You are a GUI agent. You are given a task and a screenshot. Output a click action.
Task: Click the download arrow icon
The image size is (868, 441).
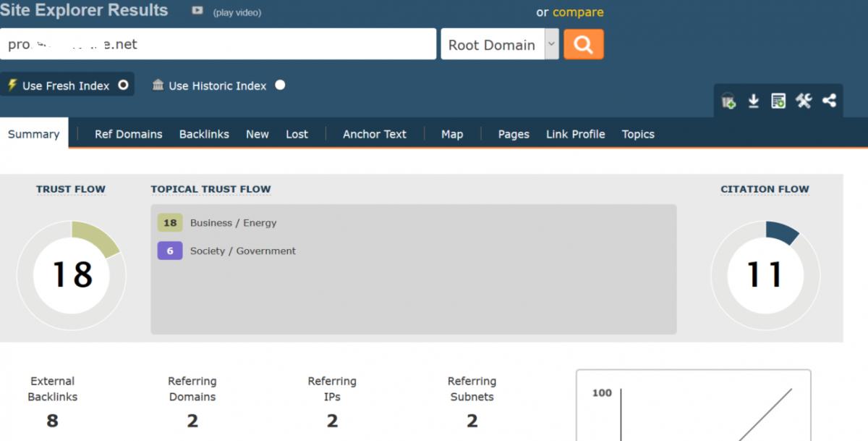click(x=753, y=101)
